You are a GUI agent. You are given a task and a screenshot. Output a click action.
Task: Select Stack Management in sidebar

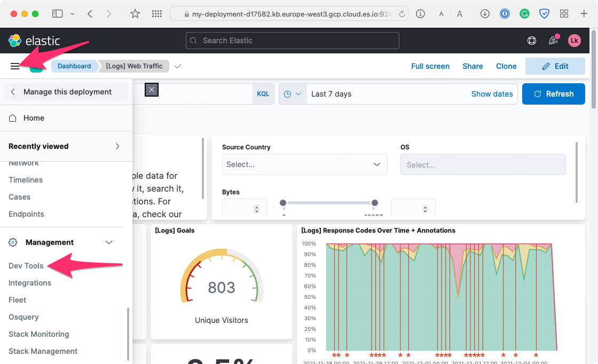(43, 351)
